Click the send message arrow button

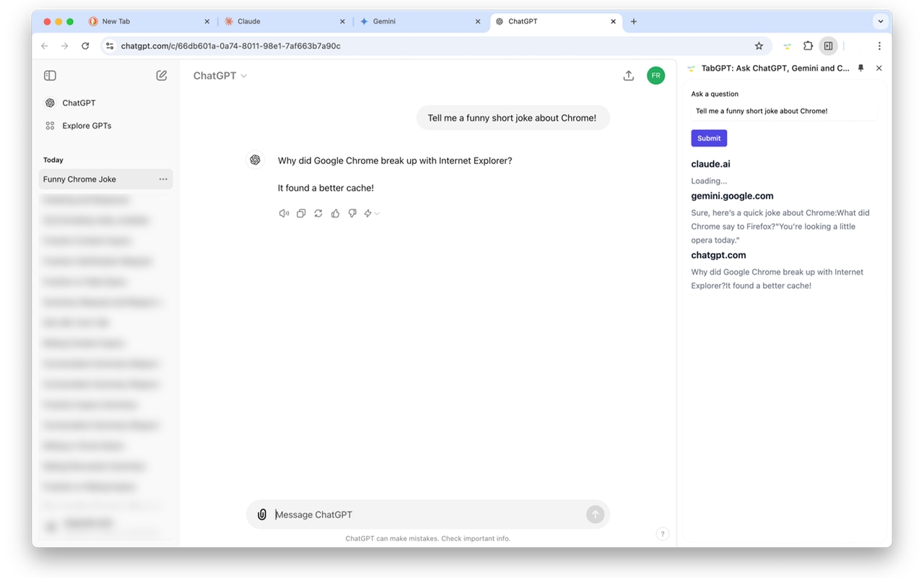(595, 514)
